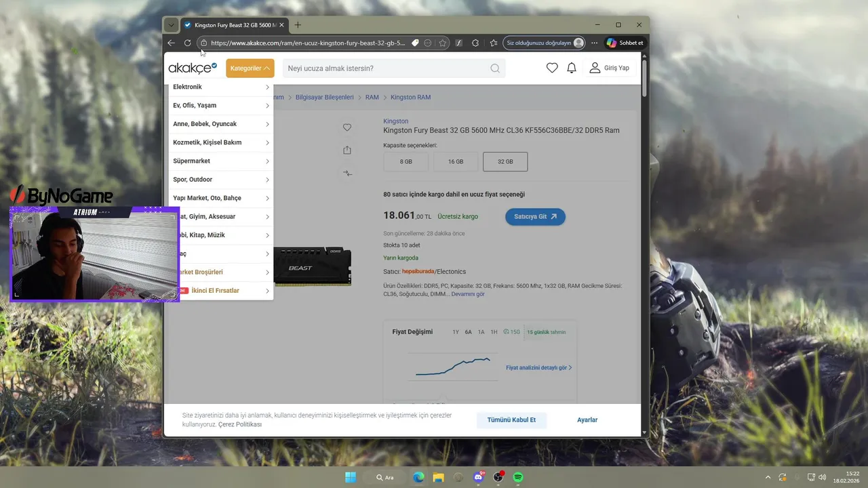Add product to favorites heart icon
Viewport: 868px width, 488px height.
pos(347,127)
